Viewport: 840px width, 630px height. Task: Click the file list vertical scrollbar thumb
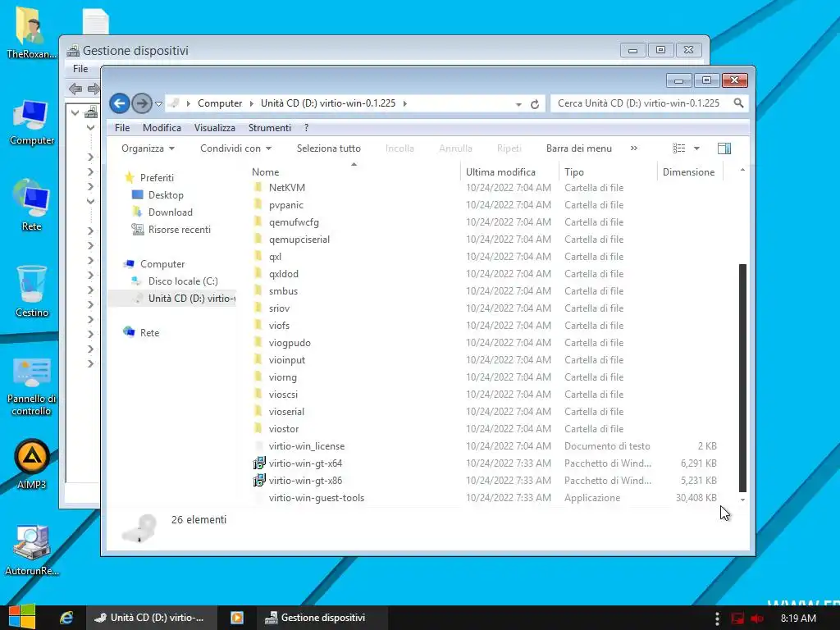pyautogui.click(x=742, y=377)
